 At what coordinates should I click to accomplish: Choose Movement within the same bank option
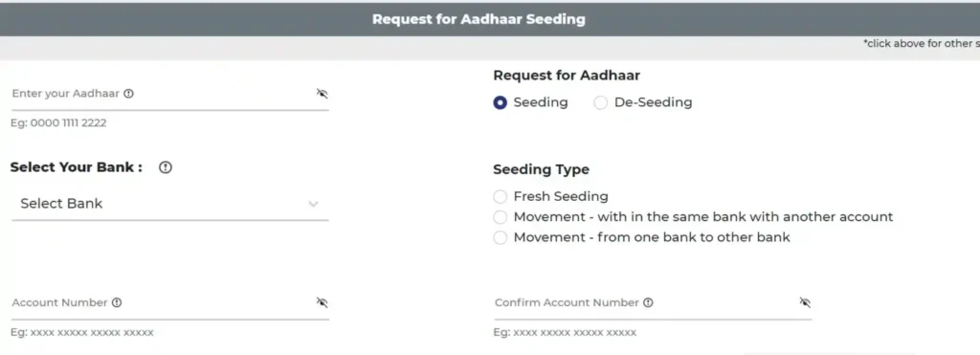[500, 217]
